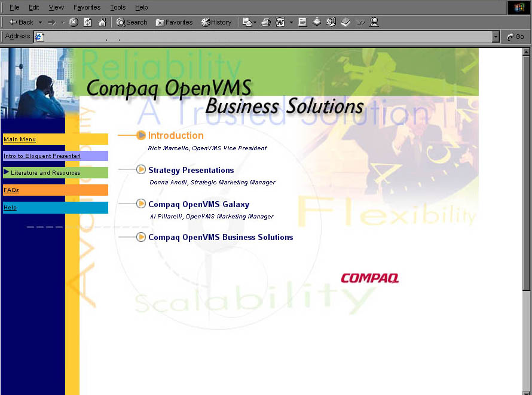The image size is (532, 395).
Task: Click the text 'Al Pillarelli, OpenVMS Marketing Manager'
Action: tap(212, 216)
